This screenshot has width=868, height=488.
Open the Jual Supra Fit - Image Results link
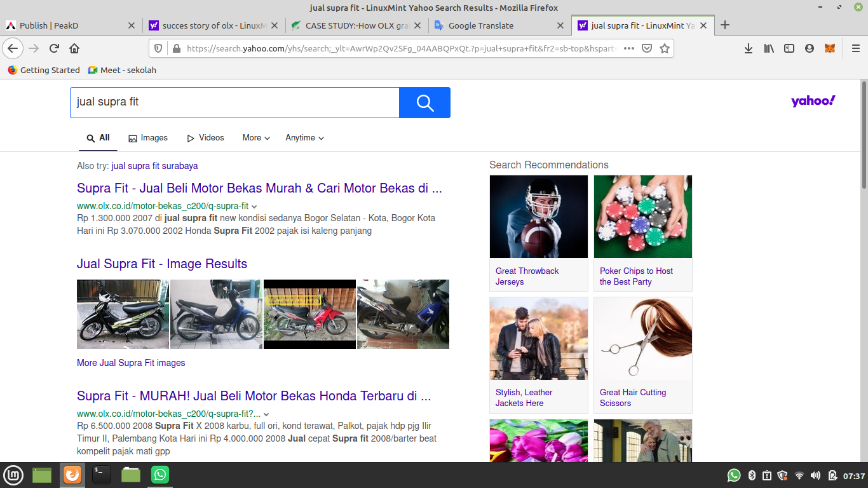(x=162, y=264)
